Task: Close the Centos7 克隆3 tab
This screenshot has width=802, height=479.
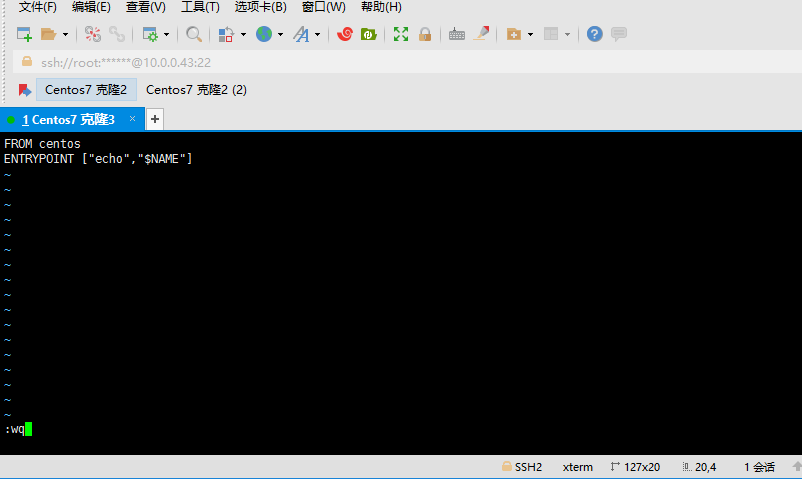Action: pos(132,119)
